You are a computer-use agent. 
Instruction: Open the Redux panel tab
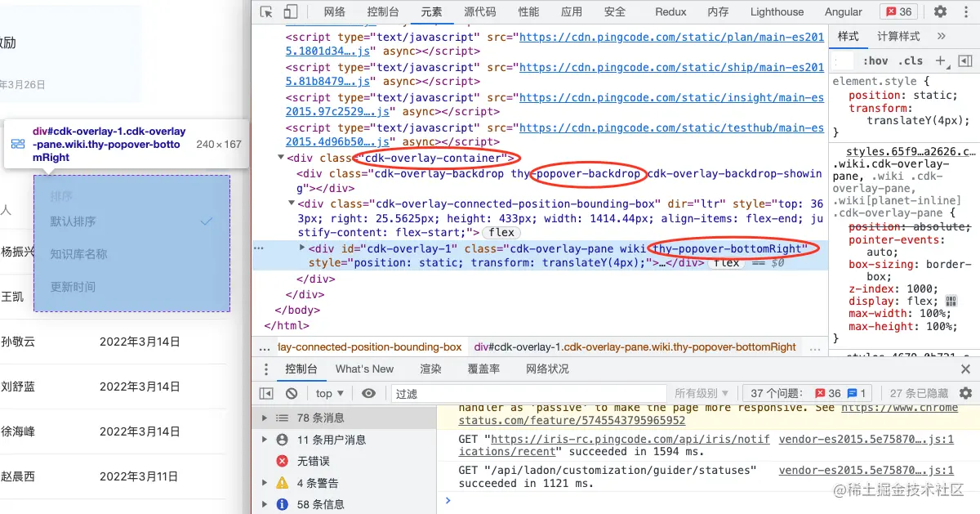click(670, 11)
